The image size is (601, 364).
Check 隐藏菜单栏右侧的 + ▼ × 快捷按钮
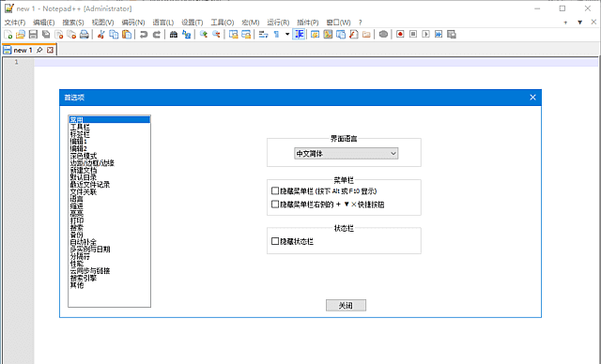[275, 204]
